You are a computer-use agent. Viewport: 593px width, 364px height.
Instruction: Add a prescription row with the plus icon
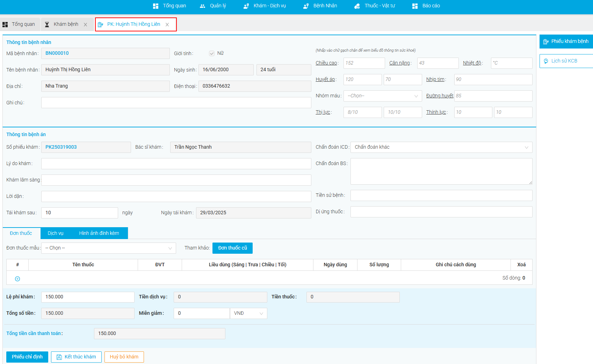tap(17, 279)
